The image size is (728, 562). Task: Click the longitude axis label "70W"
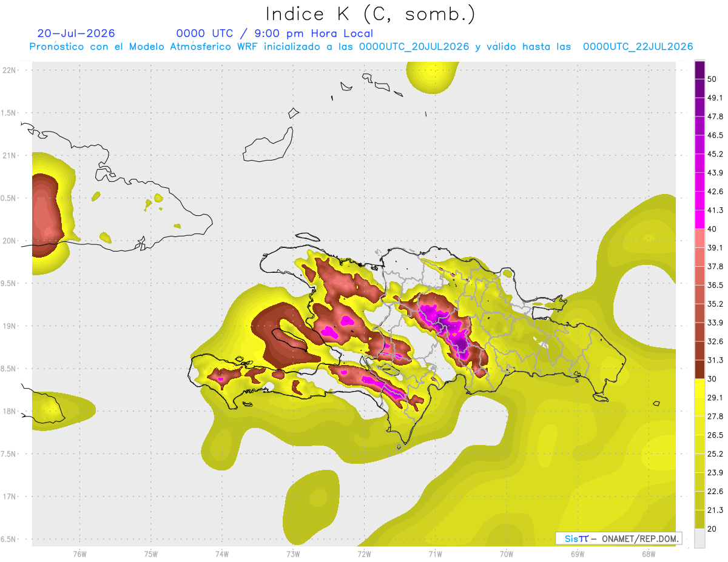(x=507, y=555)
